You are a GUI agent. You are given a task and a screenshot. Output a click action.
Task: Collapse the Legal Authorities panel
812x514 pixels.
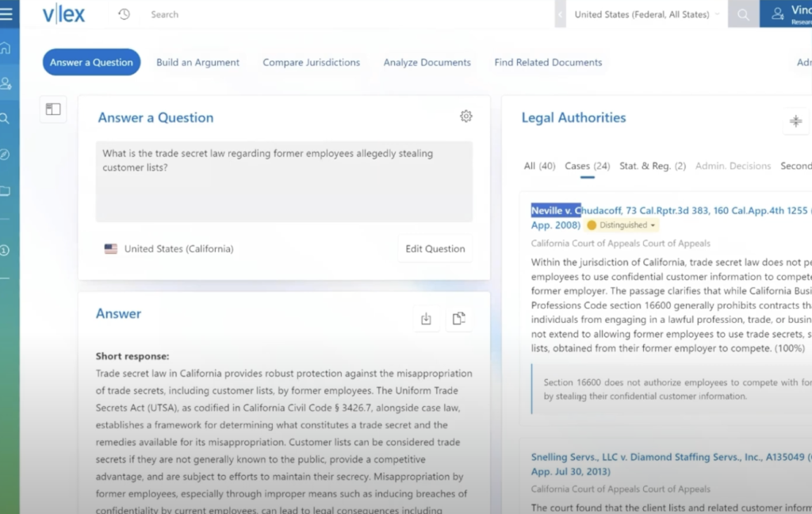[795, 121]
